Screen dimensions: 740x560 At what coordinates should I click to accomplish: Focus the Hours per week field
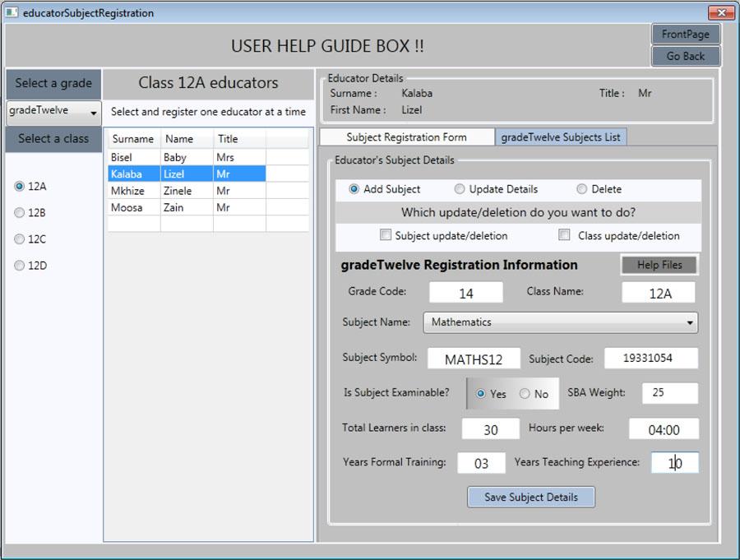pos(664,429)
